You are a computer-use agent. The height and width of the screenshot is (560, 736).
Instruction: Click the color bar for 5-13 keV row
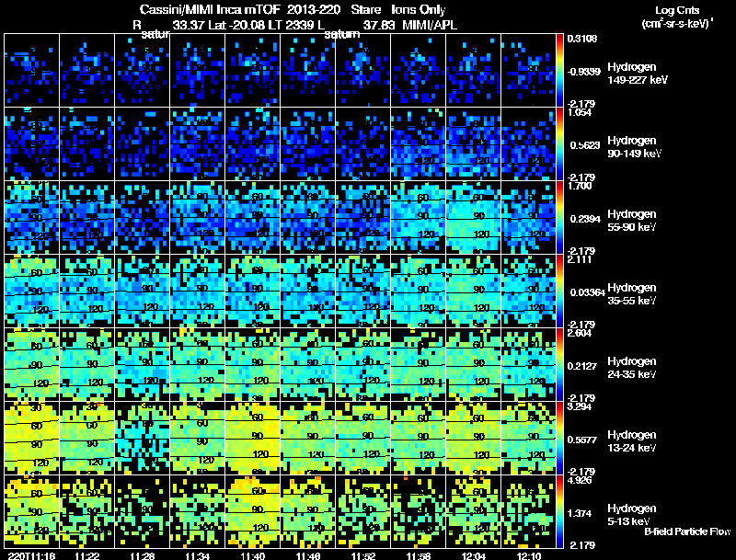click(559, 512)
